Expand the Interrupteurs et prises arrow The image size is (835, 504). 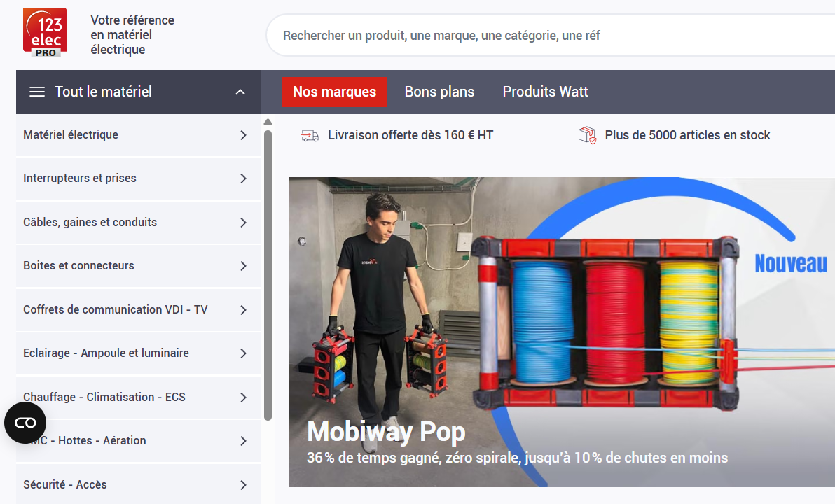[243, 178]
